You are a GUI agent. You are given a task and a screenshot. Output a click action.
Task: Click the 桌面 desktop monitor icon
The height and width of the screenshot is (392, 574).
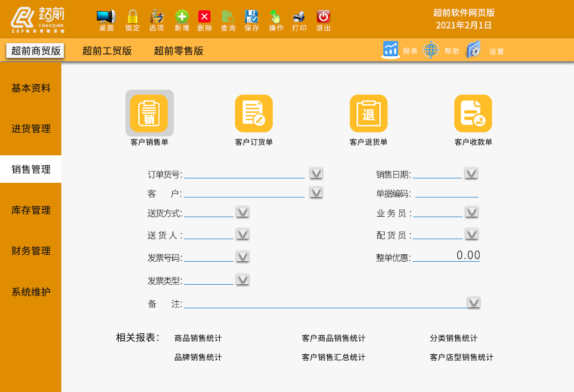coord(106,17)
